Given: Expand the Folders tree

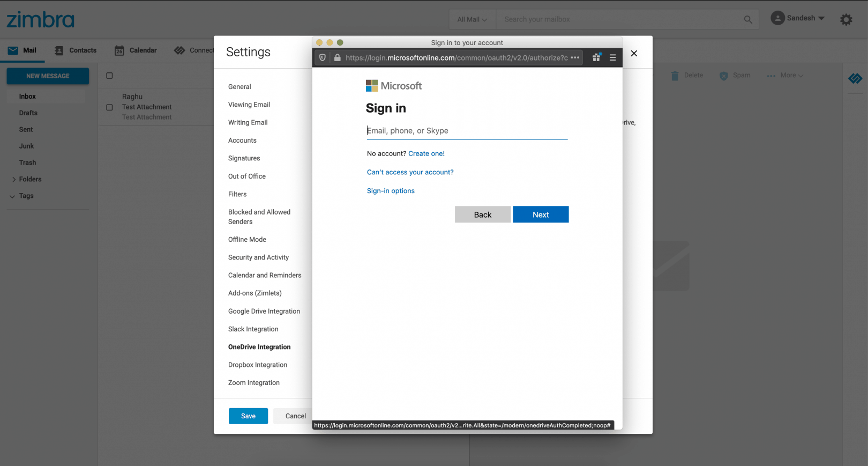Looking at the screenshot, I should point(14,179).
